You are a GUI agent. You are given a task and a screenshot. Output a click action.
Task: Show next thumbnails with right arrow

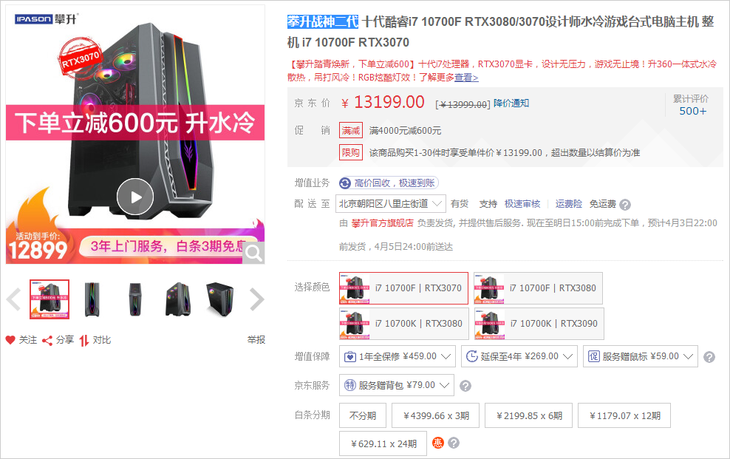(x=257, y=299)
